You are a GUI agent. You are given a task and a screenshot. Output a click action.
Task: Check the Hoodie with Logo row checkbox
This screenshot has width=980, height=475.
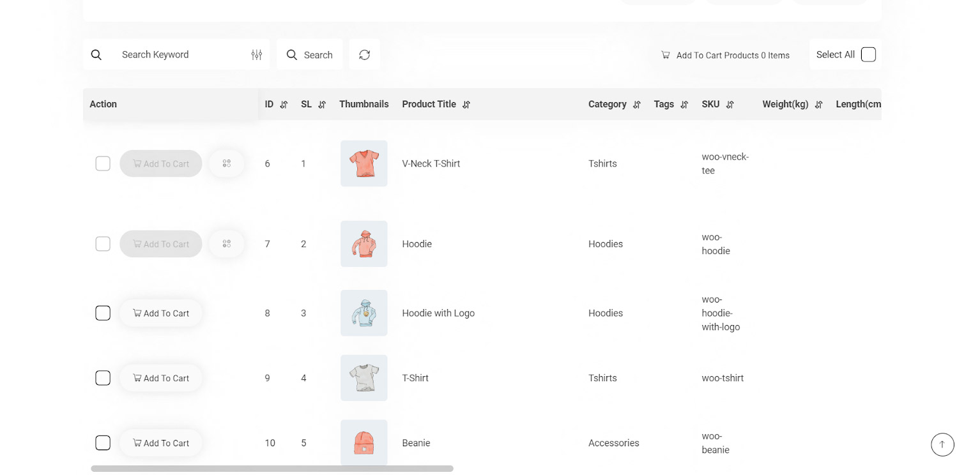(103, 313)
